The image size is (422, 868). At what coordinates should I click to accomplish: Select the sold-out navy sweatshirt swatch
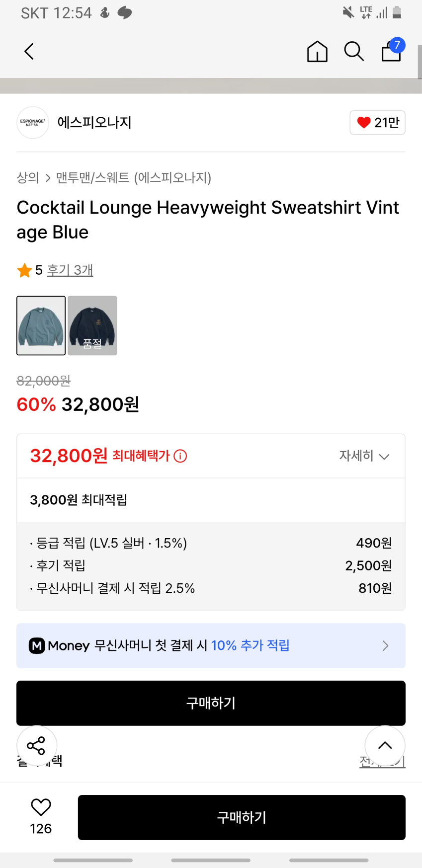click(x=92, y=325)
